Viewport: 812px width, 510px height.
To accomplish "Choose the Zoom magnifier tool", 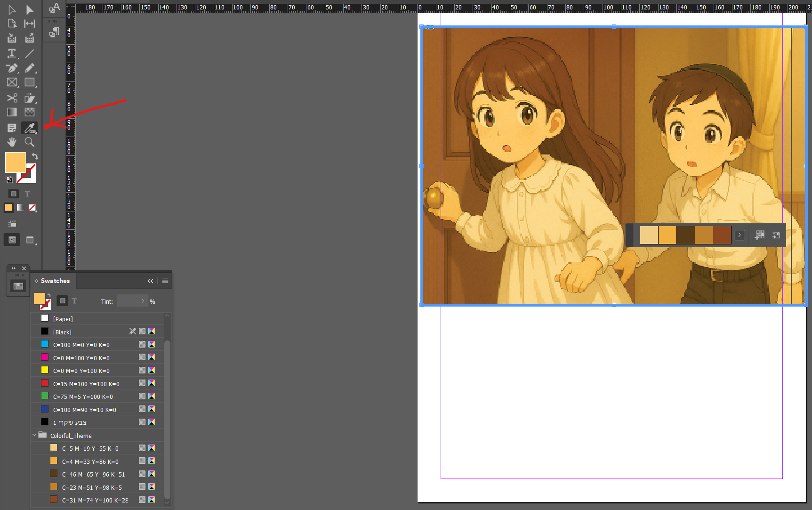I will pos(29,142).
